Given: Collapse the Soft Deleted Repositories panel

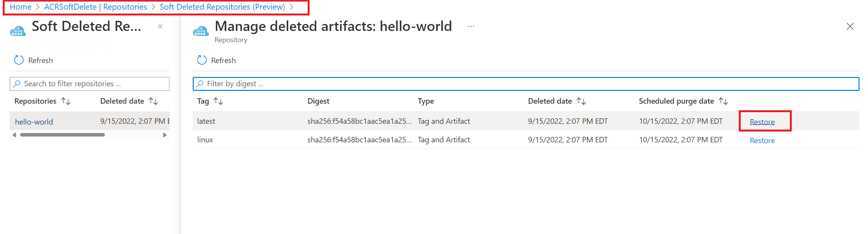Looking at the screenshot, I should [160, 26].
